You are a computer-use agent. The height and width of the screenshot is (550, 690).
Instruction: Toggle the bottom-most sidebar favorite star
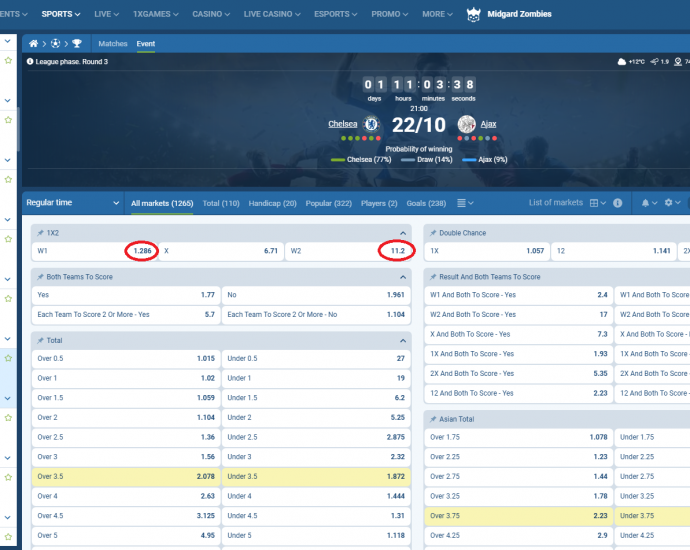click(8, 537)
